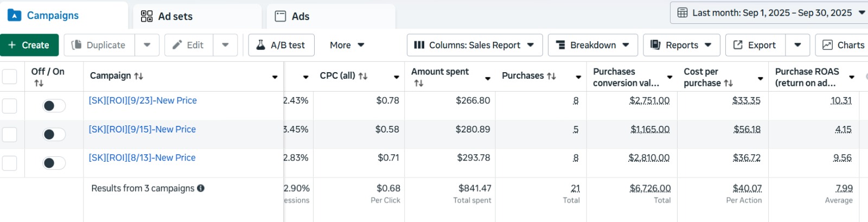
Task: Open Purchases conversion value column options arrow
Action: pos(670,77)
